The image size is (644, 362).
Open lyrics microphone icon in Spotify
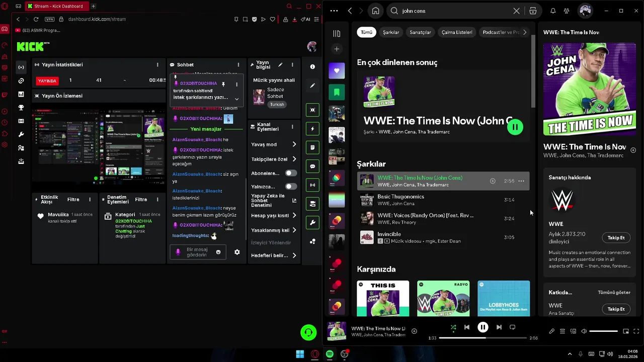pyautogui.click(x=552, y=331)
